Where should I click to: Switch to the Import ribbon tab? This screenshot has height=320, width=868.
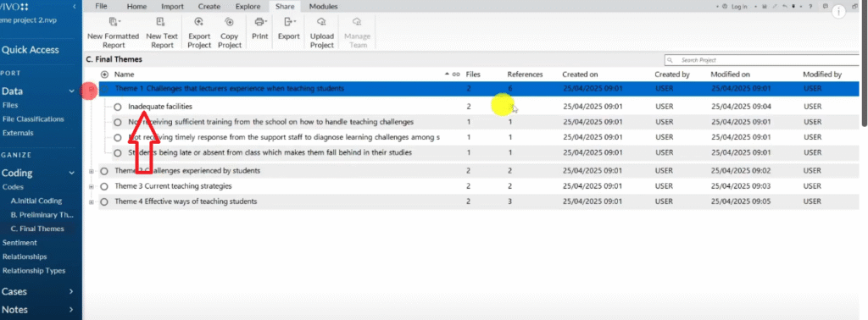(172, 7)
